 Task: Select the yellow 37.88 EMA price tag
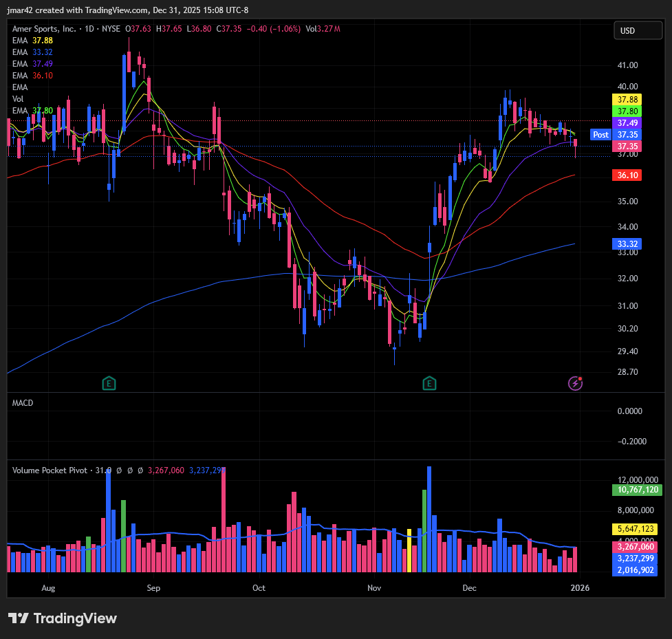627,99
